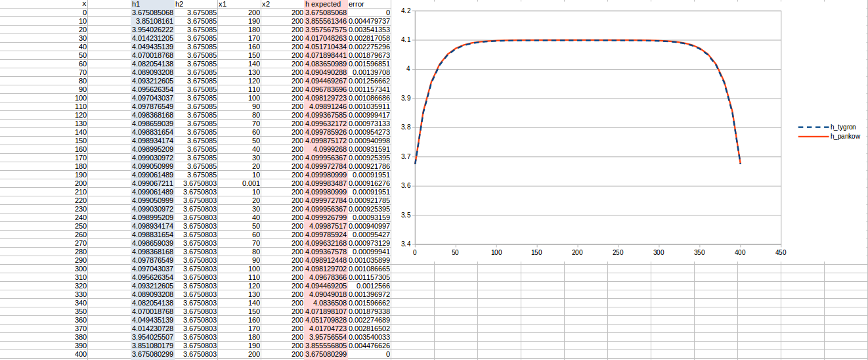Screen dimensions: 868x360
Task: Click the 'x1' header cell
Action: point(239,4)
